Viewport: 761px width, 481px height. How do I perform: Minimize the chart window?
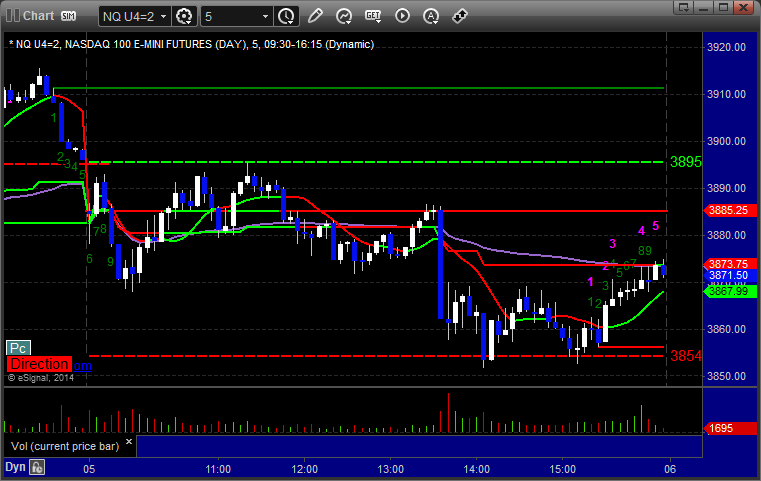[x=704, y=7]
